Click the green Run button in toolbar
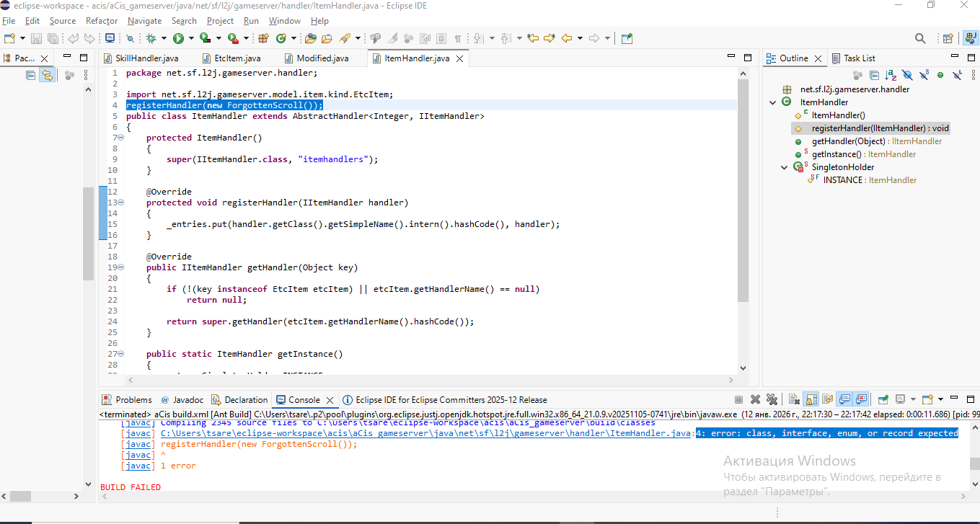Viewport: 980px width, 524px height. click(177, 38)
